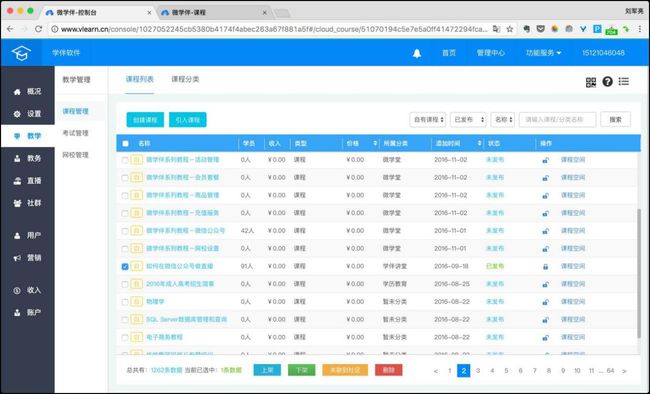Screen dimensions: 650x394
Task: Open 收入 in the left sidebar
Action: (x=28, y=290)
